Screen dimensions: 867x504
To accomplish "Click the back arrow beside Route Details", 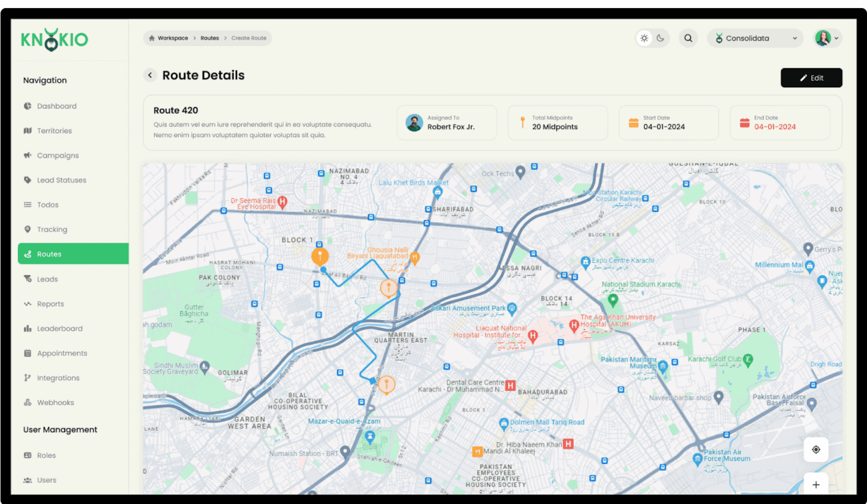I will 150,75.
